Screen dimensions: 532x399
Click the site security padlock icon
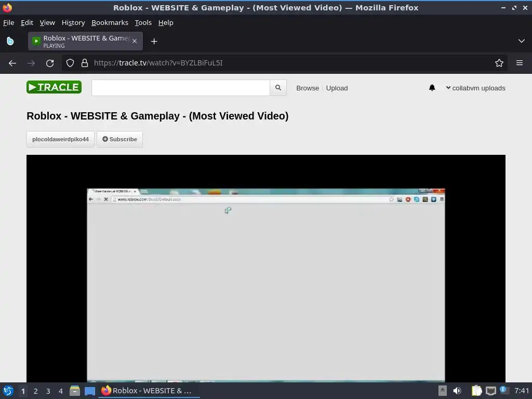click(x=85, y=63)
